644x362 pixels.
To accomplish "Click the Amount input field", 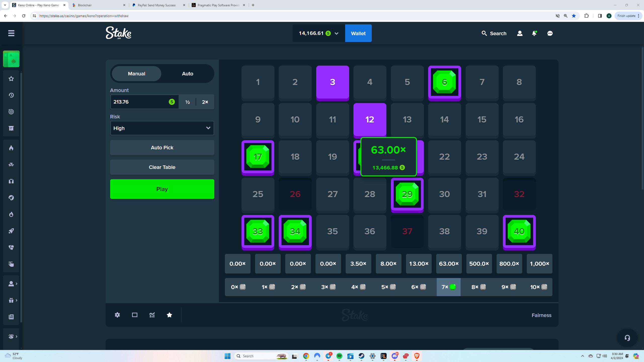I will coord(144,102).
